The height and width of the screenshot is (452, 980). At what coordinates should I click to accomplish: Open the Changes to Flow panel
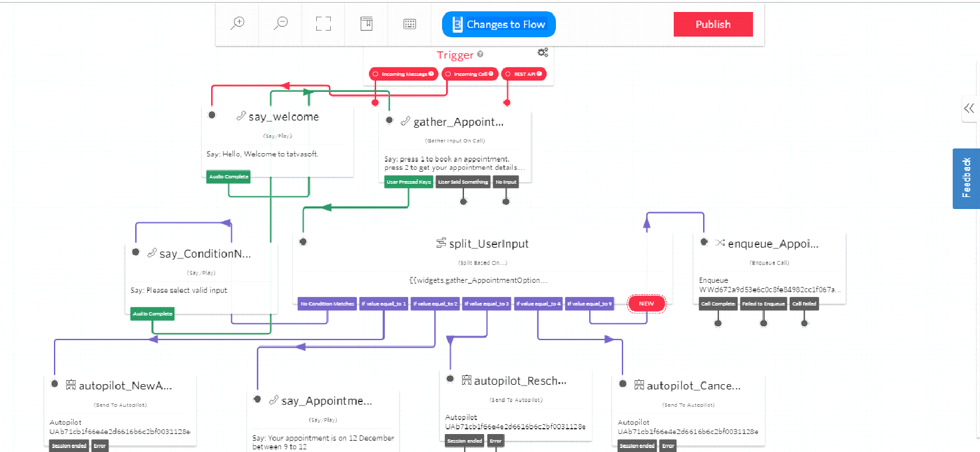click(498, 24)
